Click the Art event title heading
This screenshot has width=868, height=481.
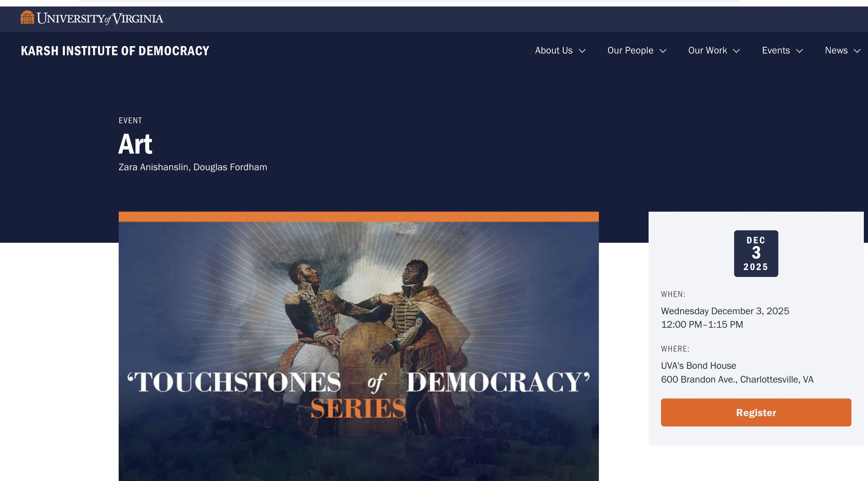[x=135, y=144]
